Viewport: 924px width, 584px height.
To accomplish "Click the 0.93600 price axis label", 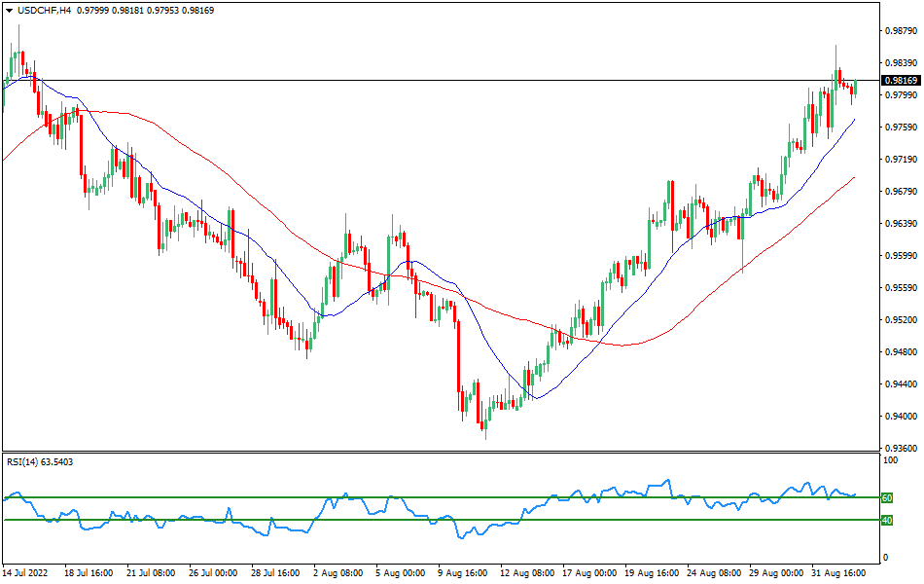I will pos(901,448).
